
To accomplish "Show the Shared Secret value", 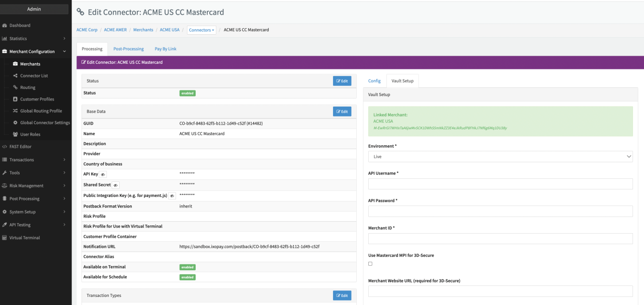I will [x=115, y=185].
